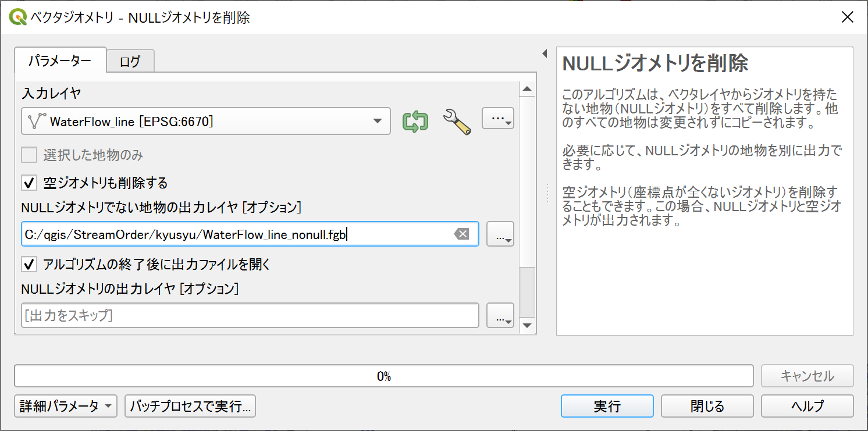Click the NULL geometry output field showing 出力をスキップ
868x431 pixels.
tap(250, 315)
